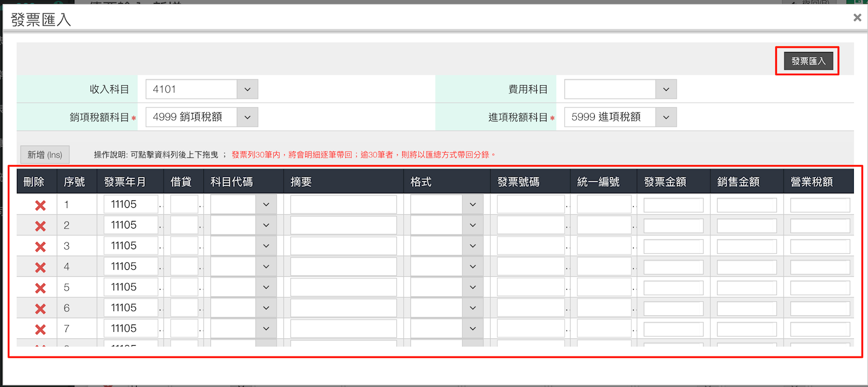The height and width of the screenshot is (387, 868).
Task: Expand the 費用科目 dropdown
Action: 666,90
